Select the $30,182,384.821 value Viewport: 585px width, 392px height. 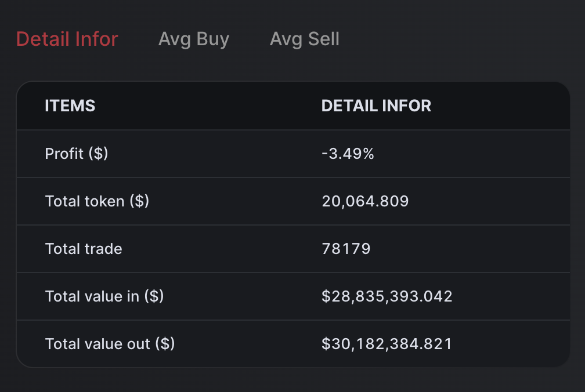[x=387, y=344]
